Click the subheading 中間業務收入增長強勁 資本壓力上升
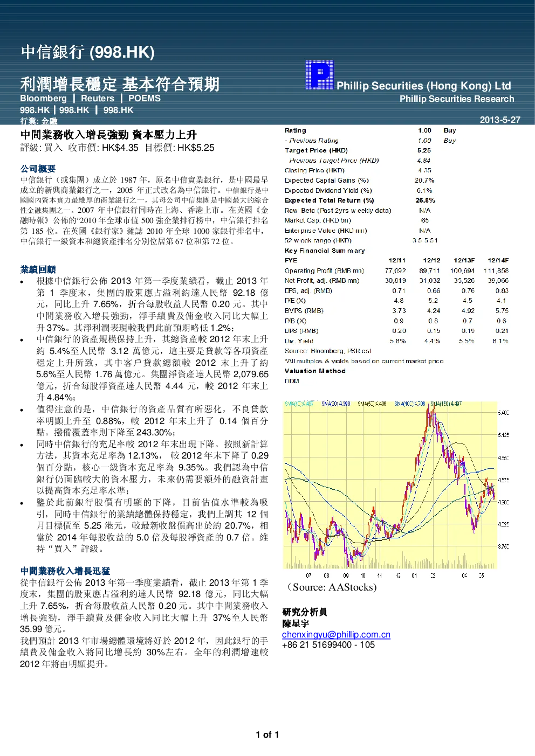This screenshot has width=535, height=756. click(x=108, y=135)
